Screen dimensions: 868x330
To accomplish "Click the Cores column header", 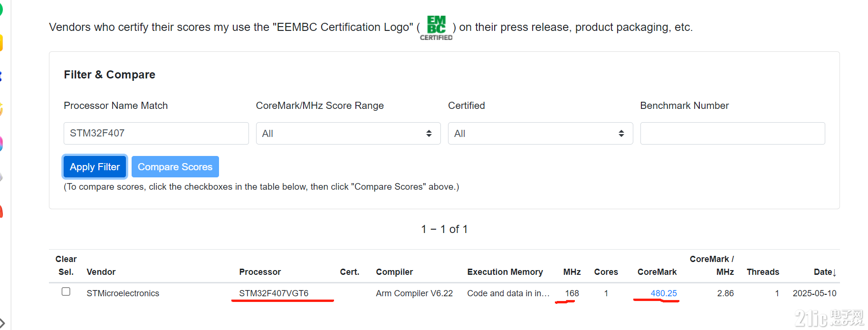I will click(x=606, y=272).
